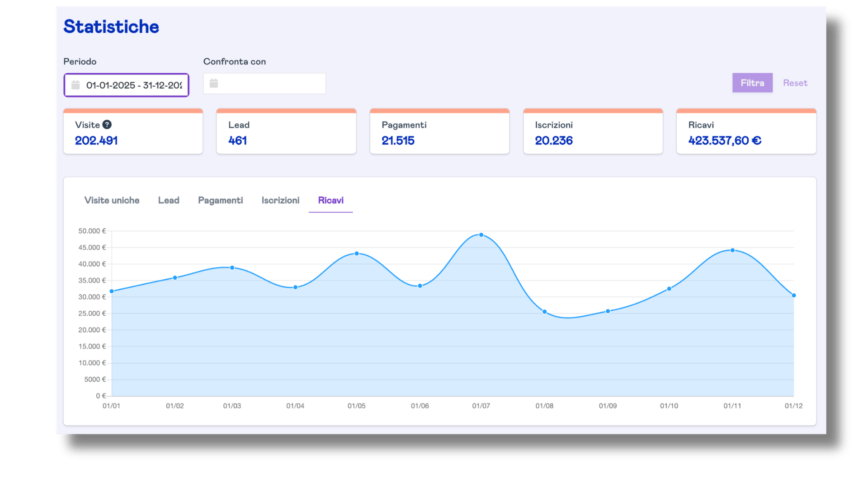Click the 01/05 data point on chart
868x488 pixels.
357,253
